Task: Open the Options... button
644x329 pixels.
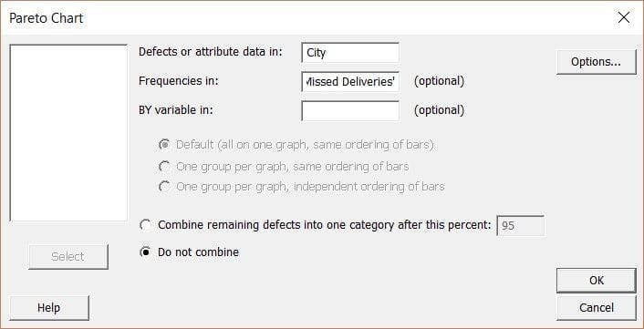Action: coord(596,62)
